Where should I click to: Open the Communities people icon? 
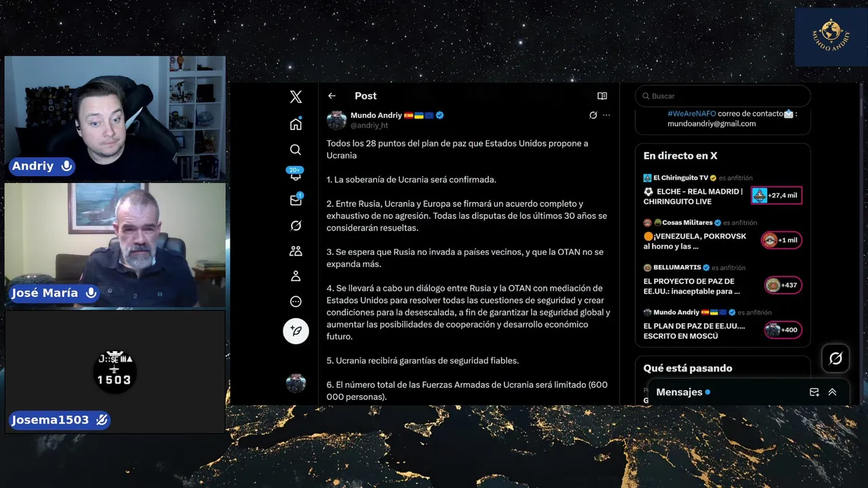[x=296, y=251]
